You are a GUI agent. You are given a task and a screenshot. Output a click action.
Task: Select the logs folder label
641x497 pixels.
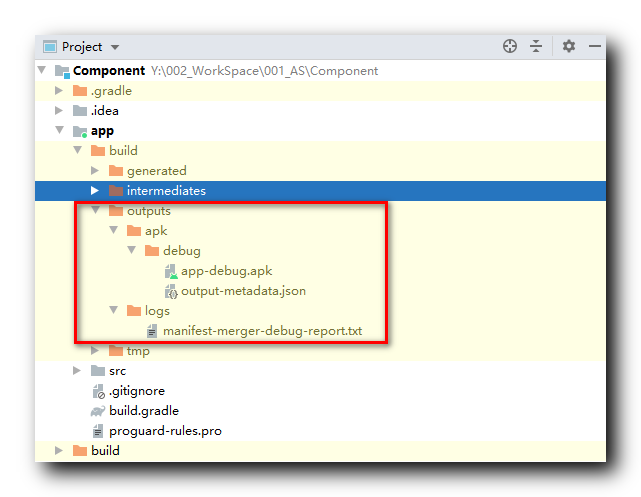tap(157, 311)
